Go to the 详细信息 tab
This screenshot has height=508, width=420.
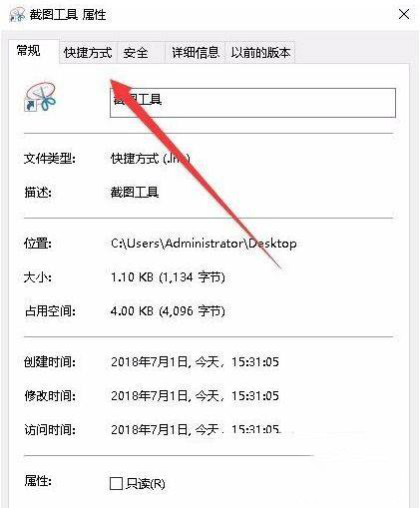point(196,53)
